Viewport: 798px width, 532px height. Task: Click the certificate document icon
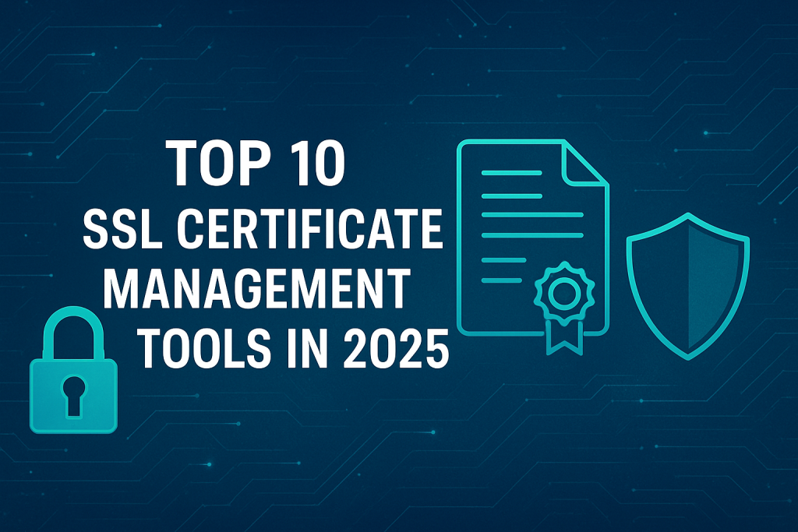pyautogui.click(x=533, y=245)
